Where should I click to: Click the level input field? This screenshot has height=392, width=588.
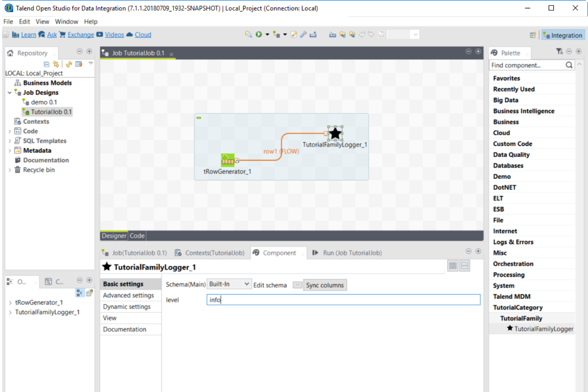(343, 299)
